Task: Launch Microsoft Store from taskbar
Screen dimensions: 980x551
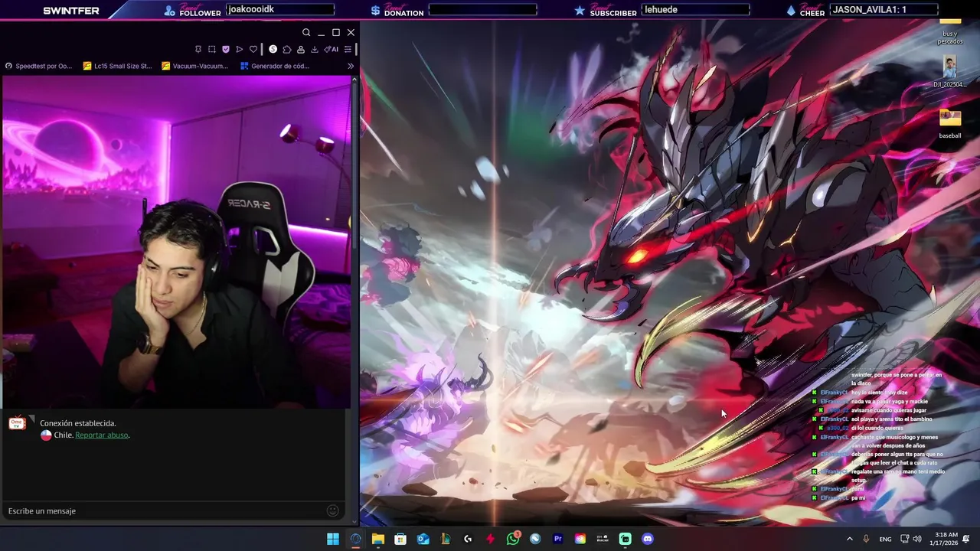Action: tap(400, 539)
